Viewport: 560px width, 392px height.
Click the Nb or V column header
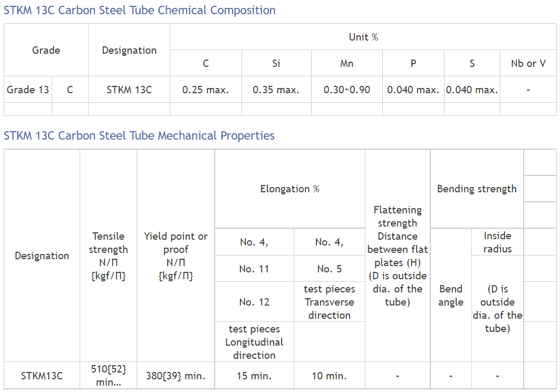pos(528,63)
